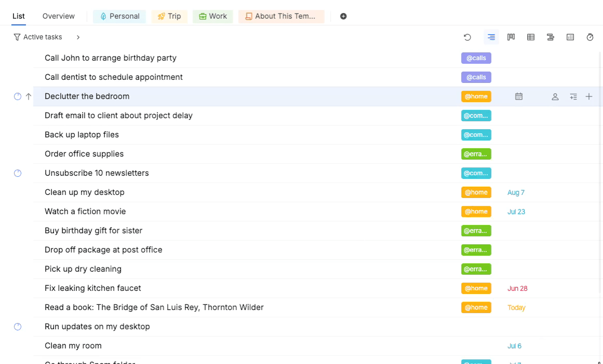The height and width of the screenshot is (364, 603).
Task: Select the List view icon
Action: (491, 37)
